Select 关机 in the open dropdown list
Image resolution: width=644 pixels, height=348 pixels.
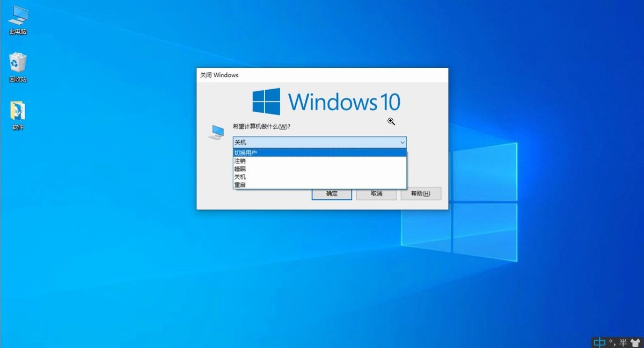pyautogui.click(x=319, y=177)
